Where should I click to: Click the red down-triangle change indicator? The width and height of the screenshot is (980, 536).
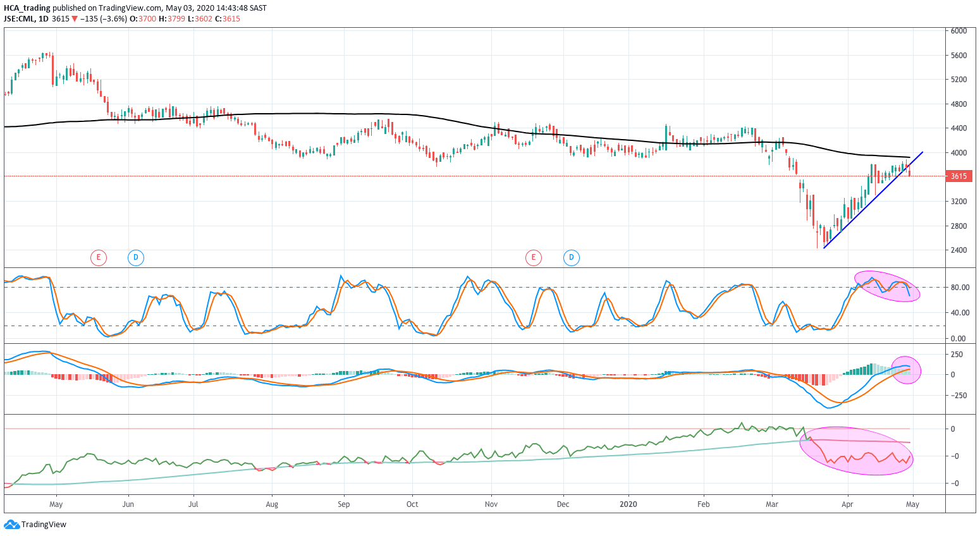click(75, 18)
